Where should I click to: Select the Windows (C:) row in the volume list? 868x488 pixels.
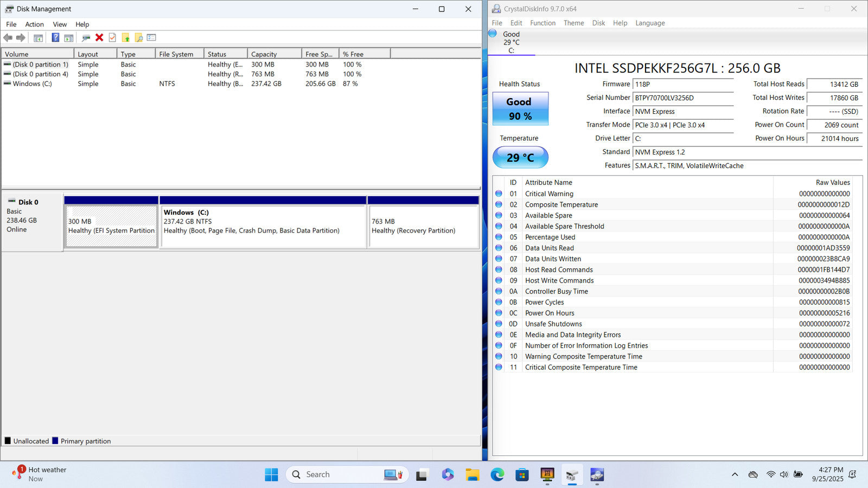click(33, 84)
